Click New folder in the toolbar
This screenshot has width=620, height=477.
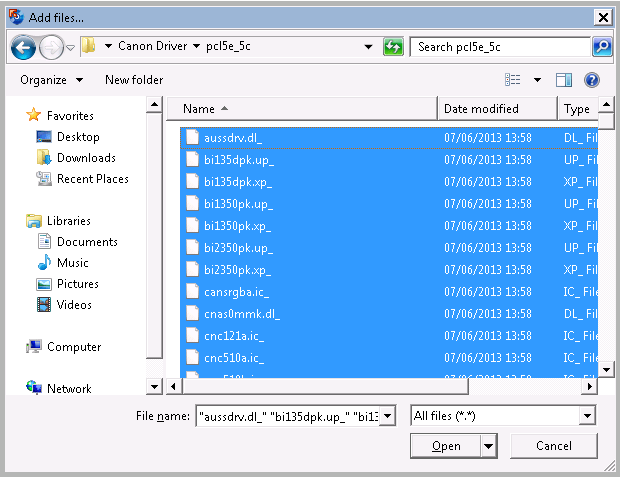click(134, 80)
